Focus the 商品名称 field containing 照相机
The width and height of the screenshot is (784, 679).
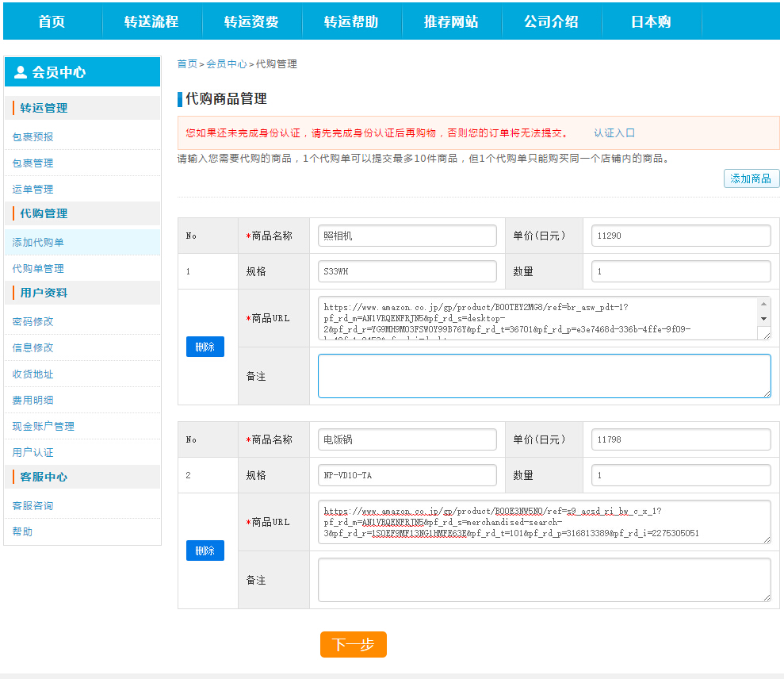(407, 236)
